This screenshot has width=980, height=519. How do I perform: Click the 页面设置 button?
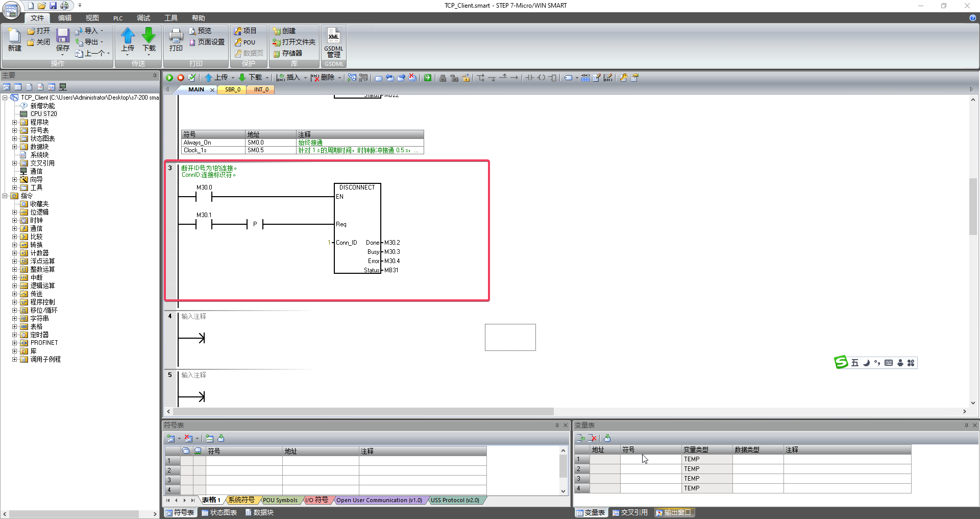tap(207, 42)
